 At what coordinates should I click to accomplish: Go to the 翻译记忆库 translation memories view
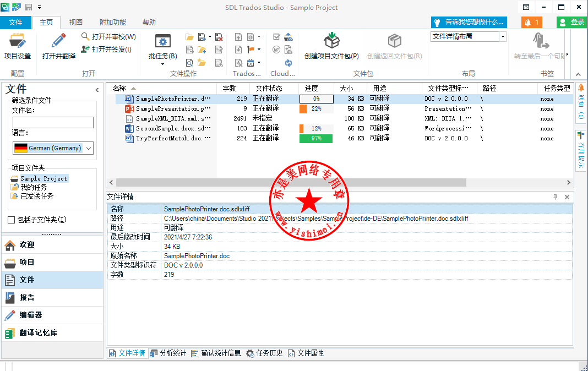tap(52, 333)
